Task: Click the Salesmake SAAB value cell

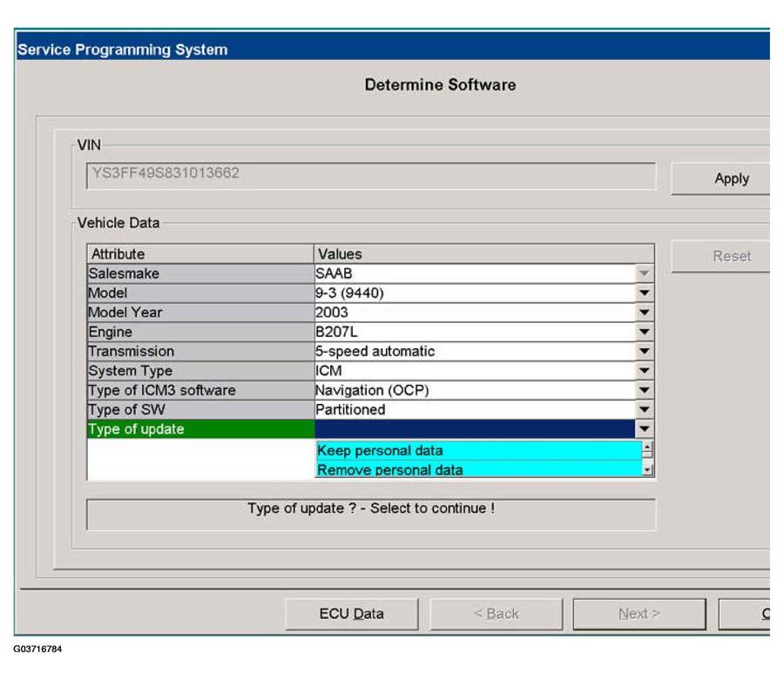Action: pyautogui.click(x=475, y=273)
